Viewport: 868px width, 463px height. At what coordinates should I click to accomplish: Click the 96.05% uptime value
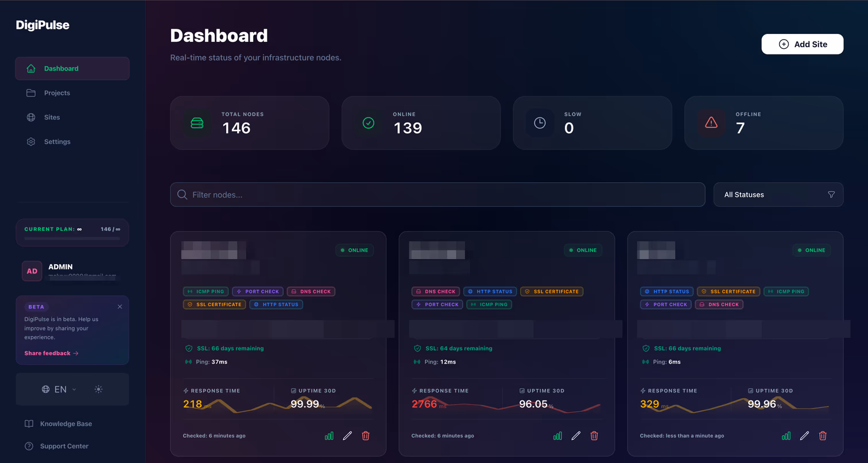point(537,404)
